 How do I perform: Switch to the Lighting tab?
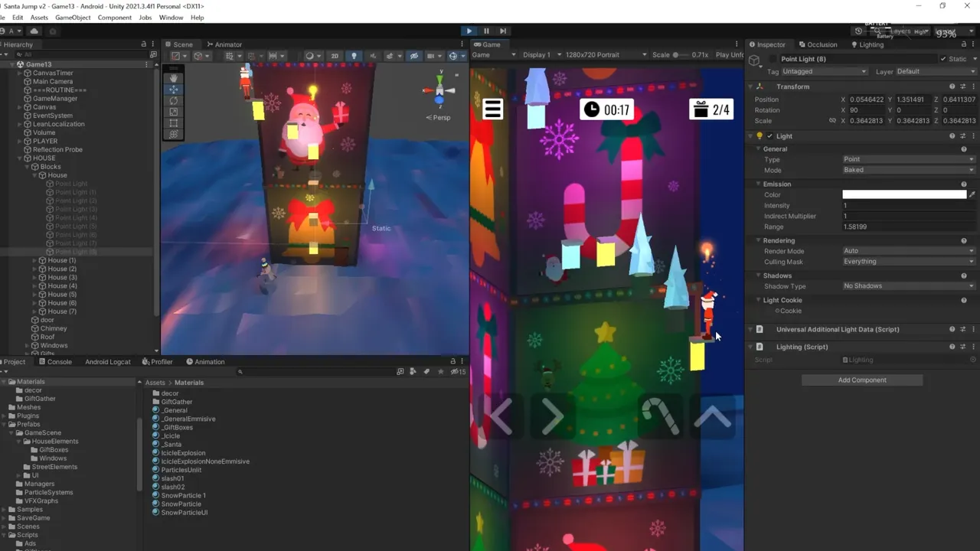867,44
